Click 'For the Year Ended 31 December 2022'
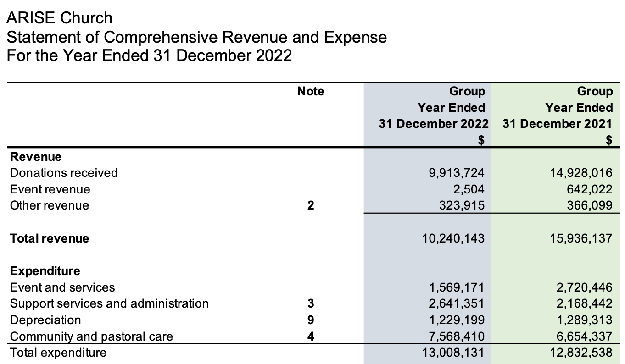This screenshot has width=625, height=364. click(149, 55)
